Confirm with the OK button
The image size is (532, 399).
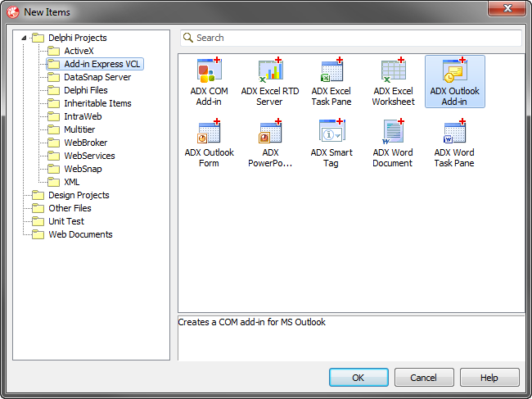tap(358, 377)
